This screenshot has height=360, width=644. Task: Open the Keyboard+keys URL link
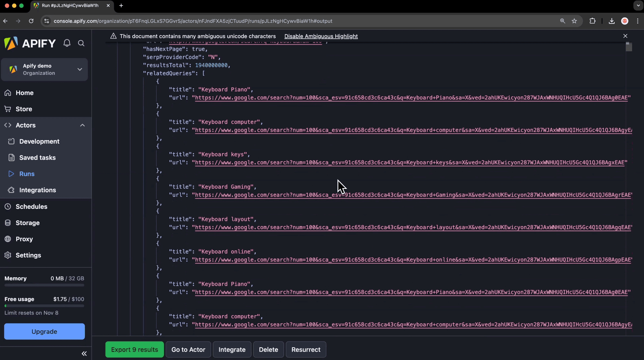[x=410, y=162]
